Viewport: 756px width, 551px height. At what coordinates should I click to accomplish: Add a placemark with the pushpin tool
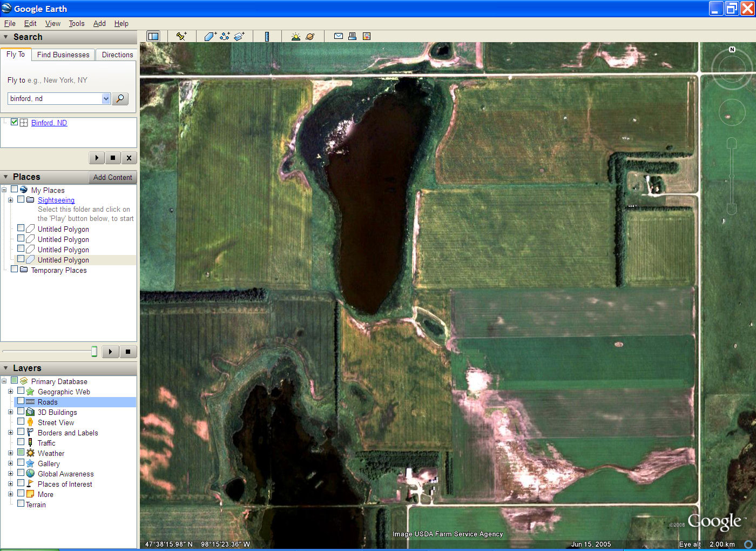click(181, 36)
